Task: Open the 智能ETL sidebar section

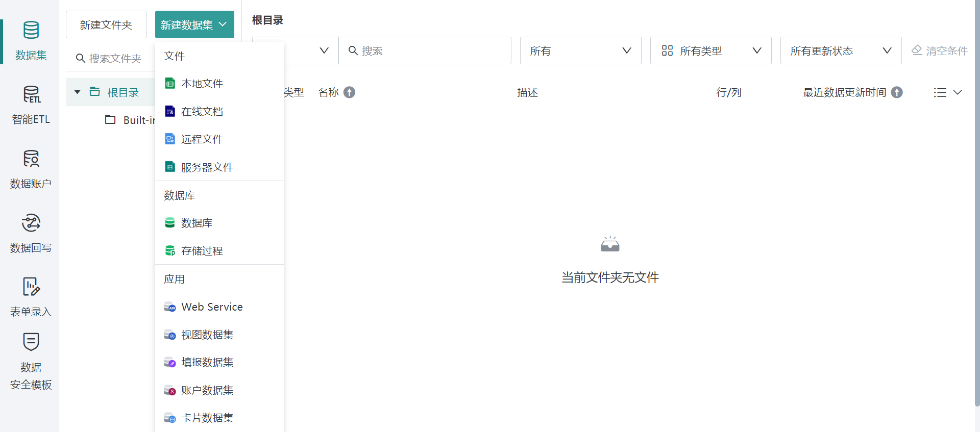Action: click(31, 105)
